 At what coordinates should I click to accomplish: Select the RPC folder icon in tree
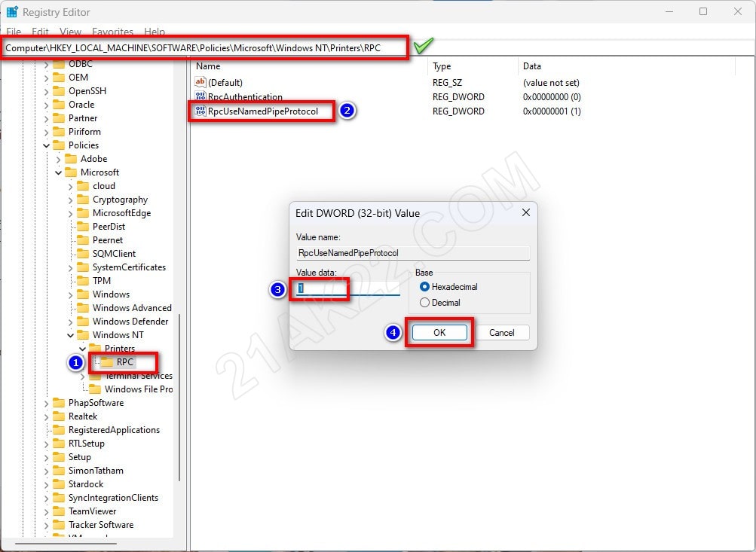click(107, 362)
